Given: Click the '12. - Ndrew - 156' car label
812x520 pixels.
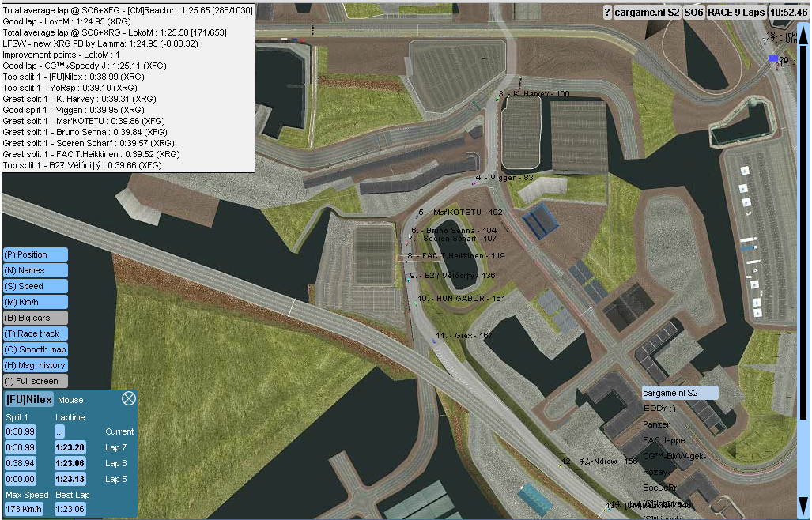Looking at the screenshot, I should tap(599, 461).
